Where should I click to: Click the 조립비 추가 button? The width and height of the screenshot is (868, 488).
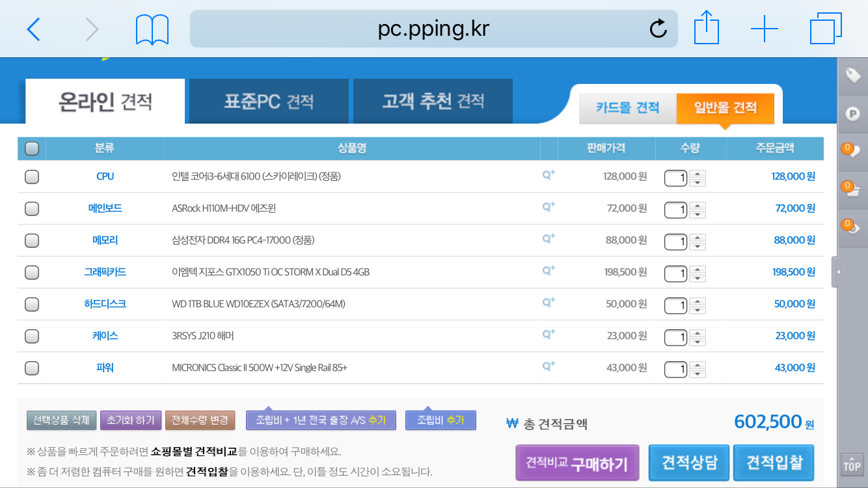[x=441, y=420]
